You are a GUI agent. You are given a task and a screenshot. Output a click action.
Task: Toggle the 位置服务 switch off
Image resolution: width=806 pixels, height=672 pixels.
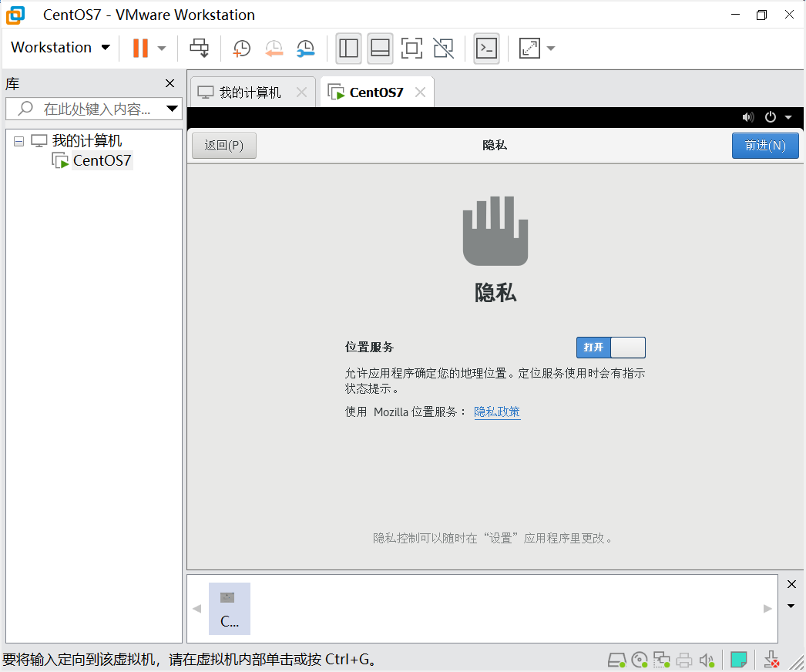611,348
